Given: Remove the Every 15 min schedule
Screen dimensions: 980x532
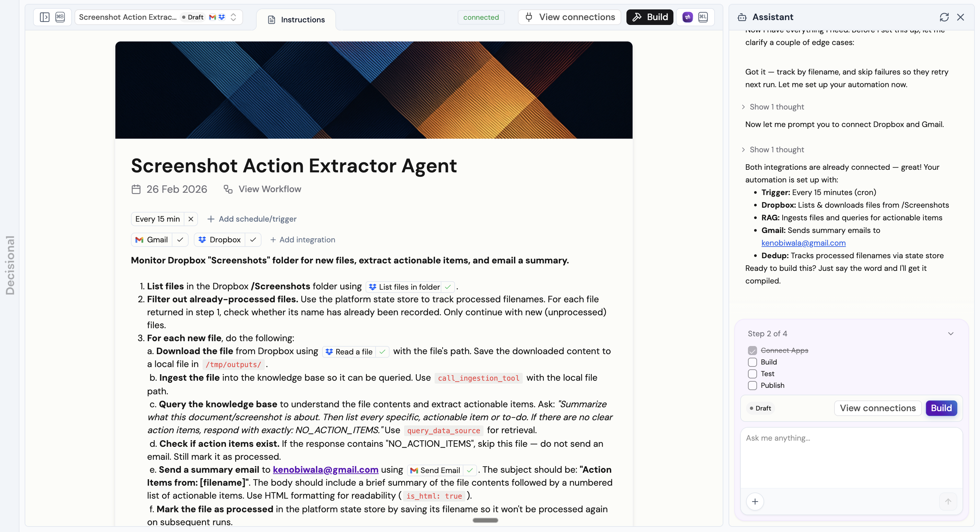Looking at the screenshot, I should [191, 219].
